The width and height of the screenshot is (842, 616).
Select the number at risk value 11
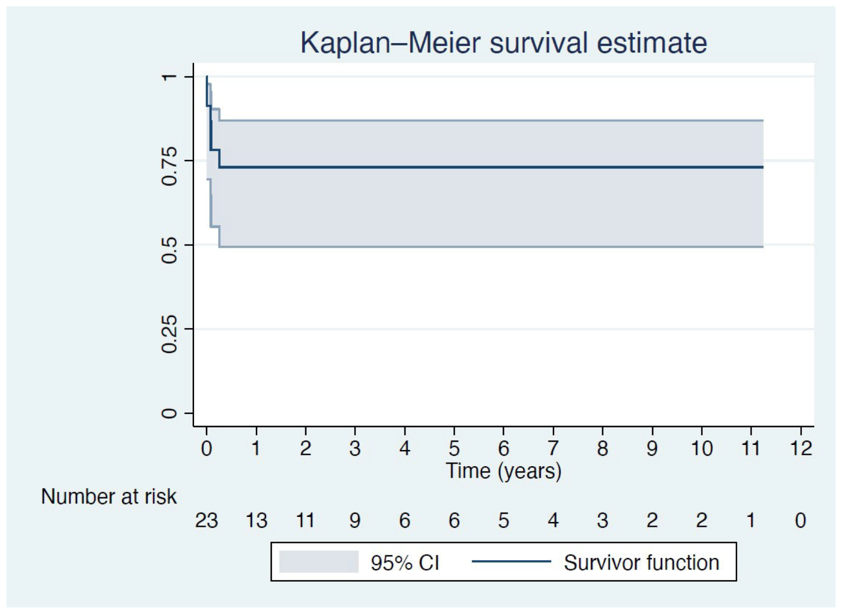click(305, 521)
